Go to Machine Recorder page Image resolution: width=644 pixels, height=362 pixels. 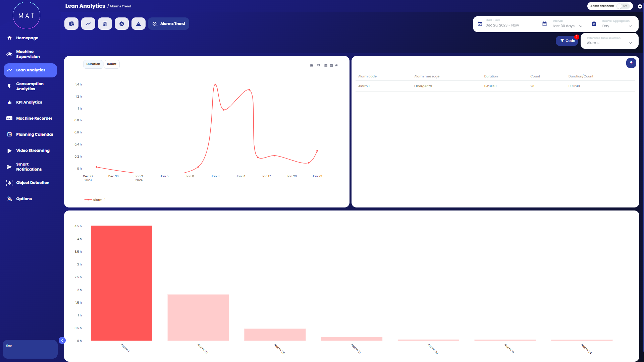coord(34,118)
